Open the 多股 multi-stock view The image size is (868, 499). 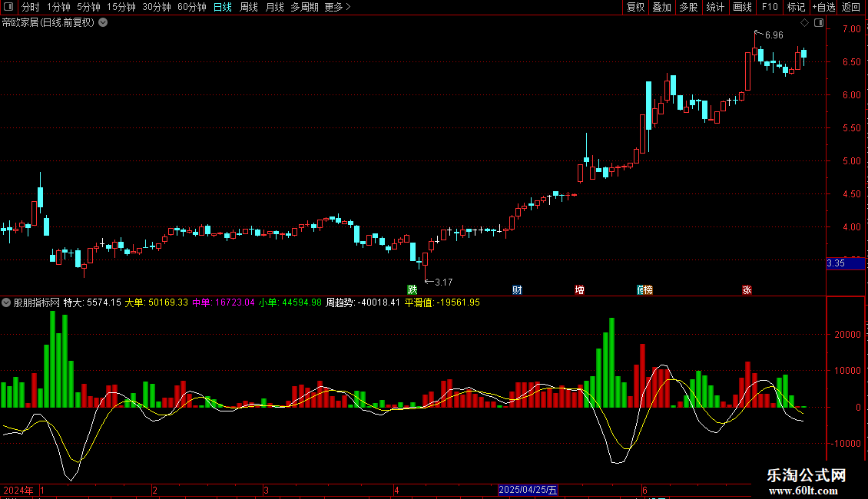689,7
